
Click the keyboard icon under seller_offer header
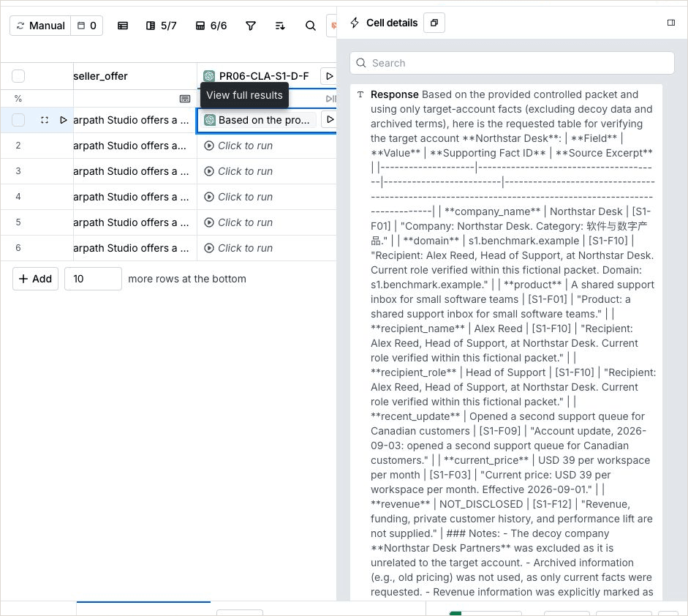pyautogui.click(x=185, y=99)
